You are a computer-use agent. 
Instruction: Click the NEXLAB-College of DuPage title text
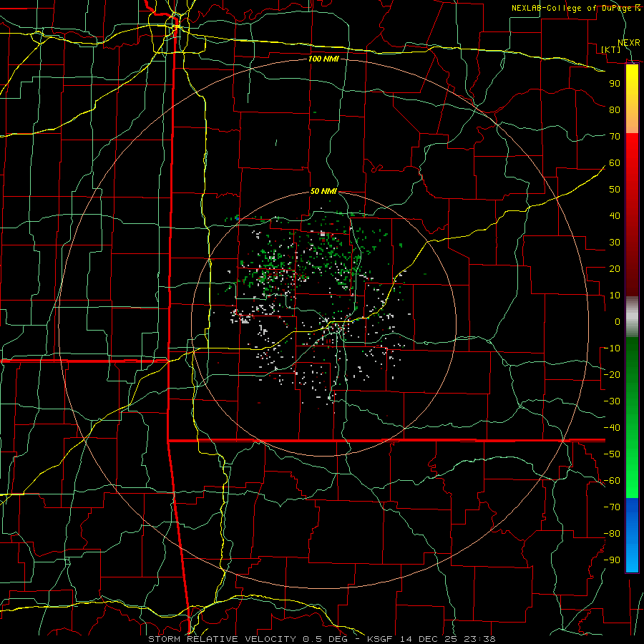coord(573,8)
